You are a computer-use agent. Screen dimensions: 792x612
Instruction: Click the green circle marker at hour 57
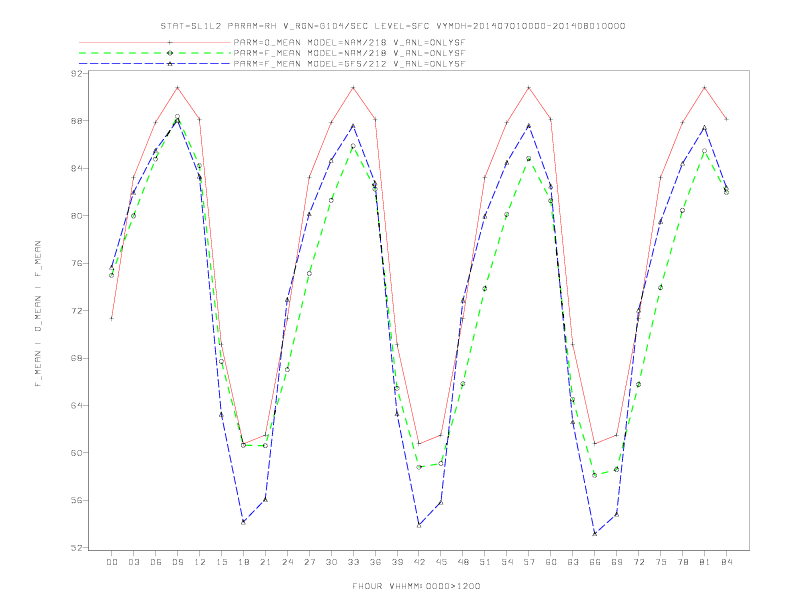tap(529, 159)
